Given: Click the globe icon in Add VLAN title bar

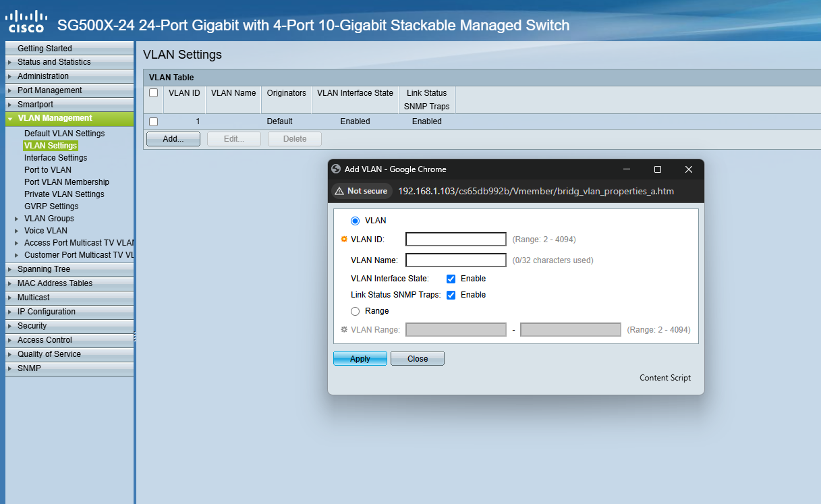Looking at the screenshot, I should tap(335, 169).
